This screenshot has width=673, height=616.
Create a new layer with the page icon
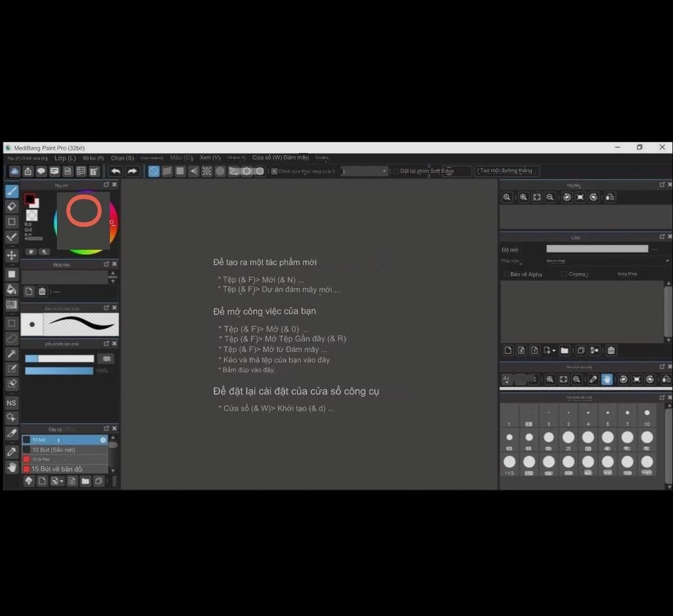pos(508,351)
